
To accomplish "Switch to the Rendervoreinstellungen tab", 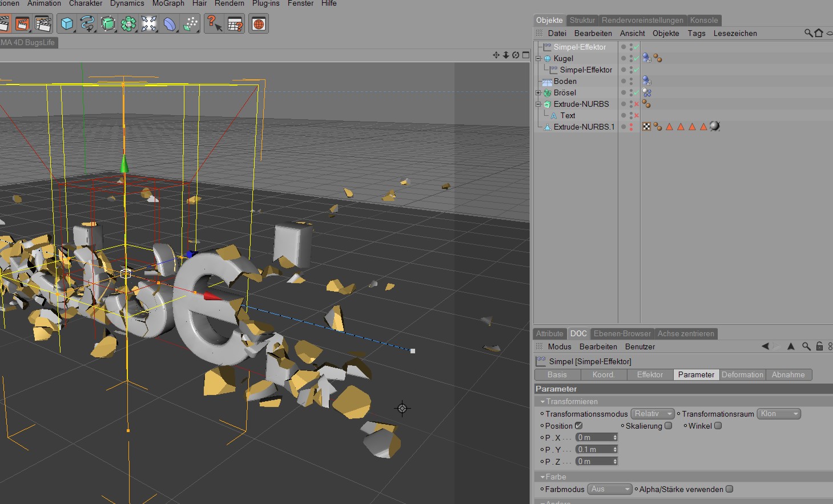I will (x=642, y=20).
